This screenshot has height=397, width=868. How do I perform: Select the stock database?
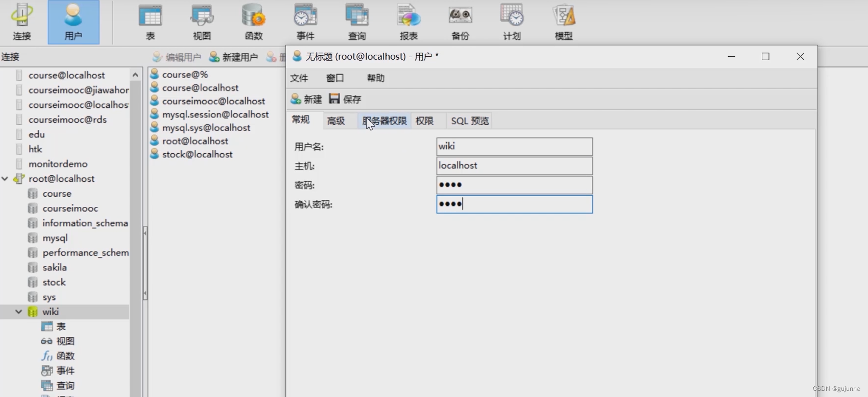click(54, 283)
